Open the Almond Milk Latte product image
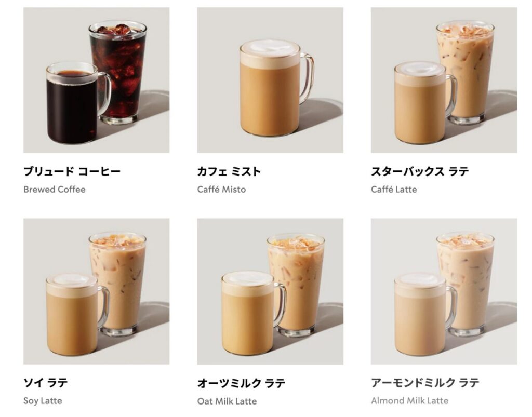The width and height of the screenshot is (532, 417). click(x=444, y=291)
